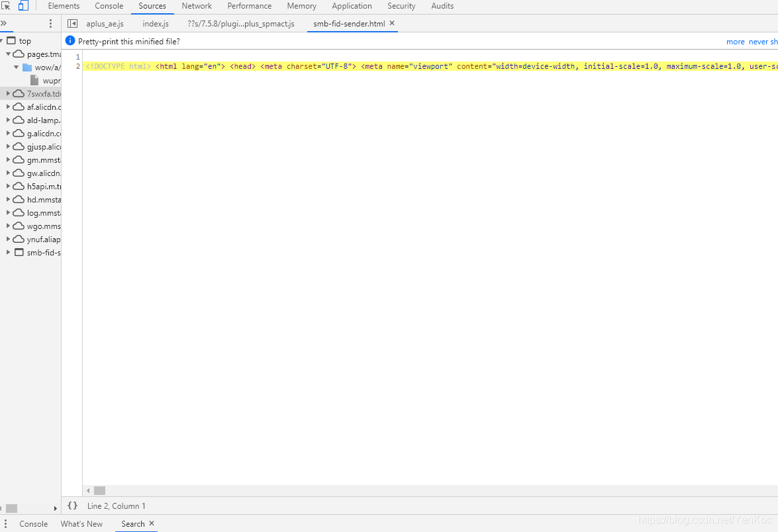Open the Network panel tab

coord(197,6)
